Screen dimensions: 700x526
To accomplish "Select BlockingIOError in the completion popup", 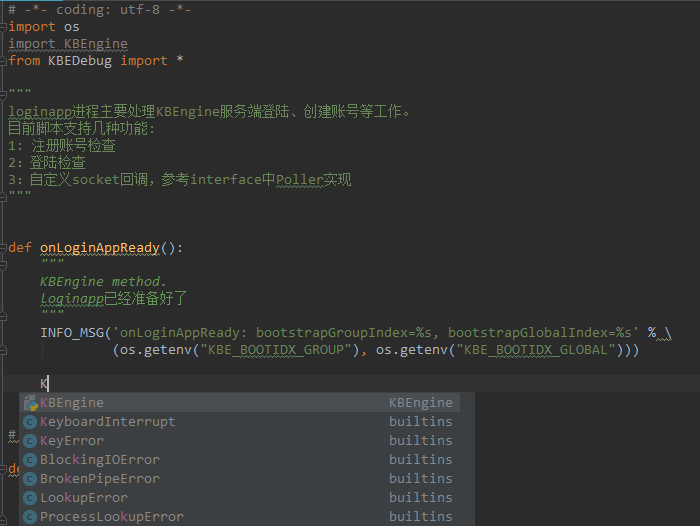I will click(100, 460).
